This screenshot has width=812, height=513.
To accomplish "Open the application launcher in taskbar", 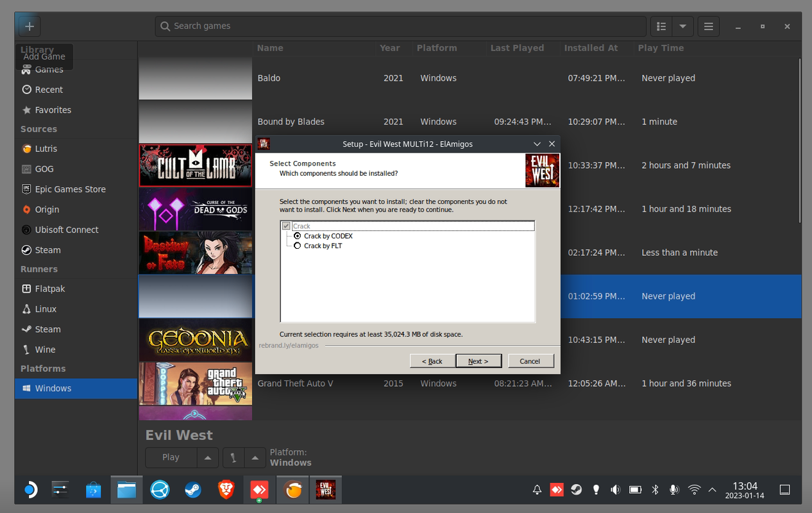I will (x=30, y=490).
